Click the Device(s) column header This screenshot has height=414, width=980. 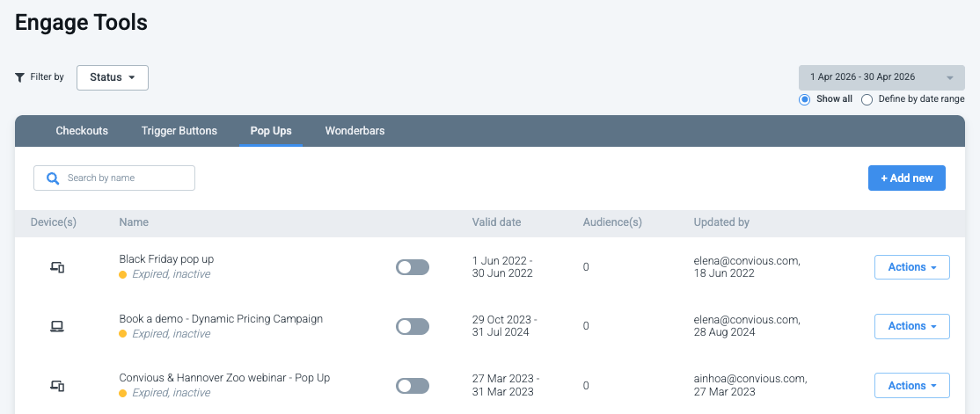pos(53,222)
